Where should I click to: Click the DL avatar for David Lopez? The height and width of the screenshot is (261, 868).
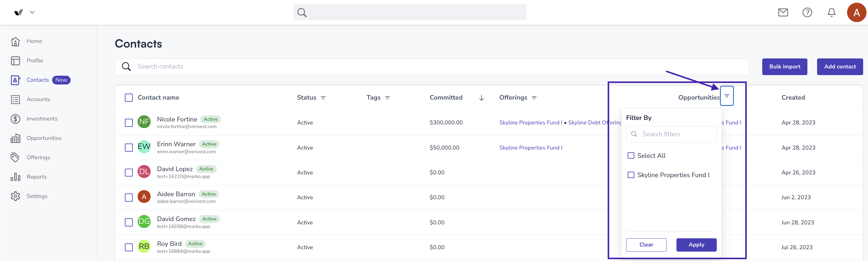pyautogui.click(x=144, y=171)
